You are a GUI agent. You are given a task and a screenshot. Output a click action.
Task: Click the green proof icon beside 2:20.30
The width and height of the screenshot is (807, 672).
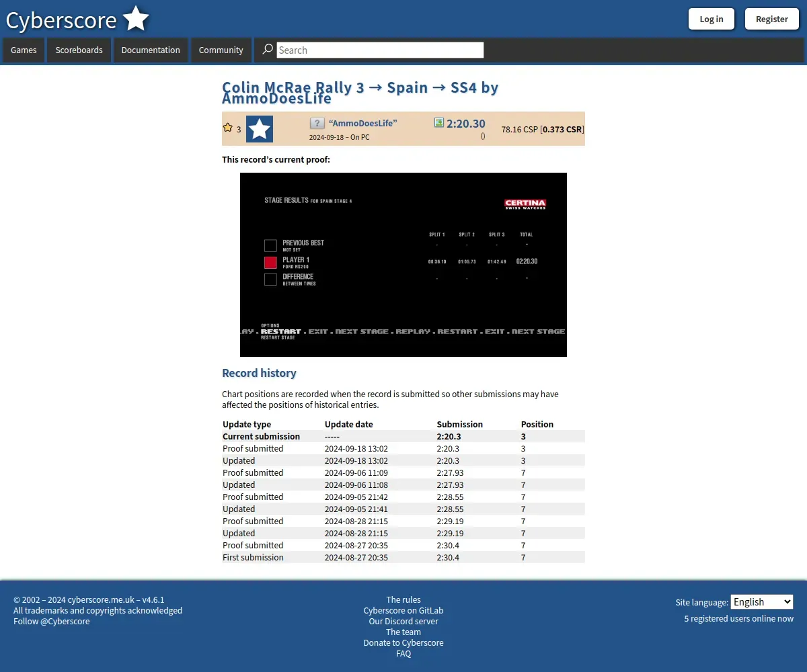(x=439, y=122)
